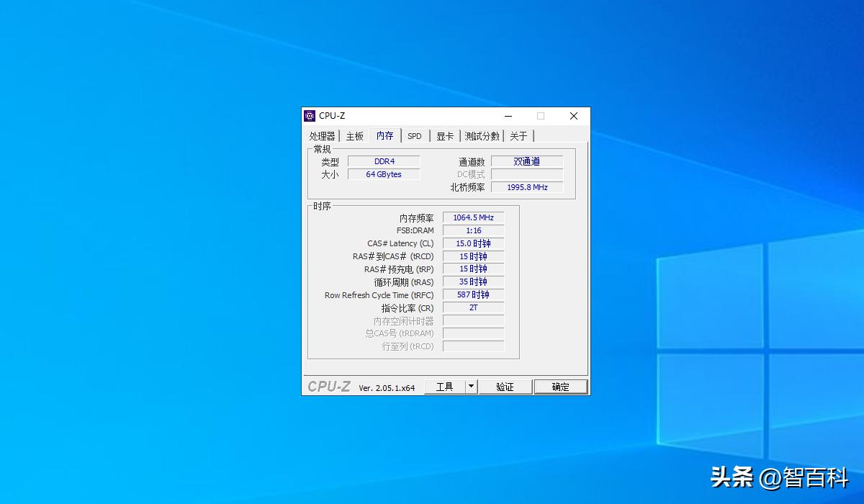The image size is (864, 504).
Task: Minimize the CPU-Z window
Action: pyautogui.click(x=508, y=115)
